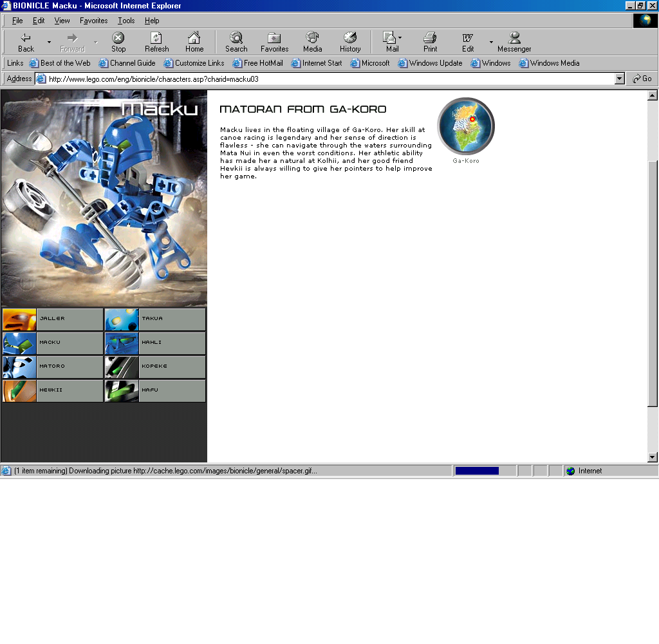659x644 pixels.
Task: Expand the Address bar dropdown list
Action: 620,79
